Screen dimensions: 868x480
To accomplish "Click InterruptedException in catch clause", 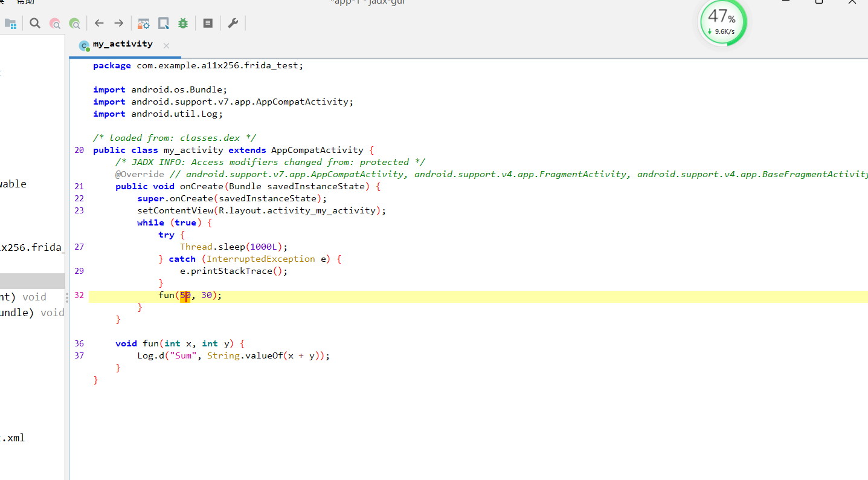I will [261, 259].
